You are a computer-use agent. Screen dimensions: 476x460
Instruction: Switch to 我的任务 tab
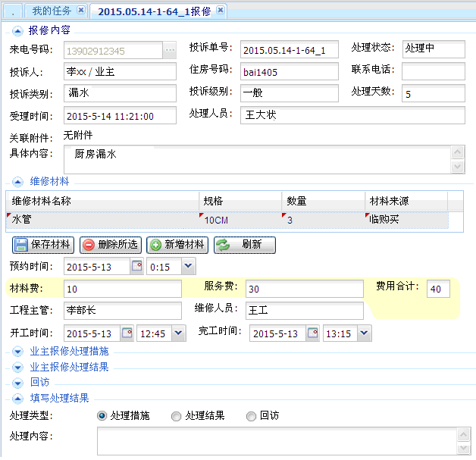[x=52, y=11]
